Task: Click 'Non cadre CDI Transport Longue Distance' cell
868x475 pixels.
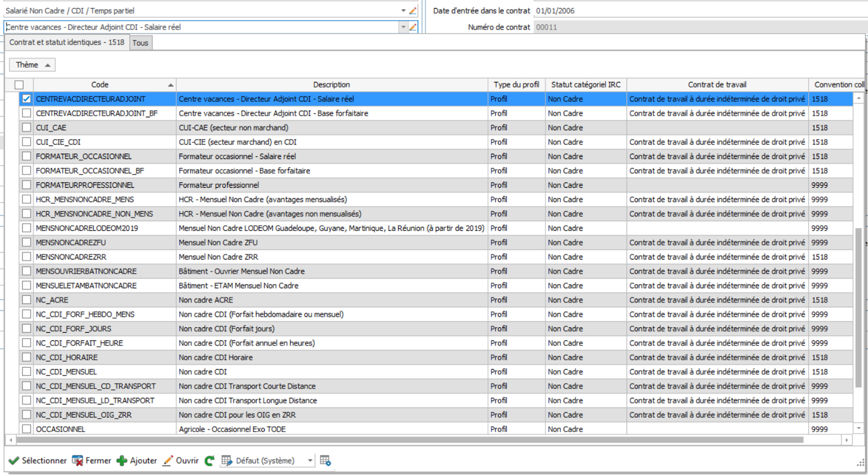Action: point(332,400)
